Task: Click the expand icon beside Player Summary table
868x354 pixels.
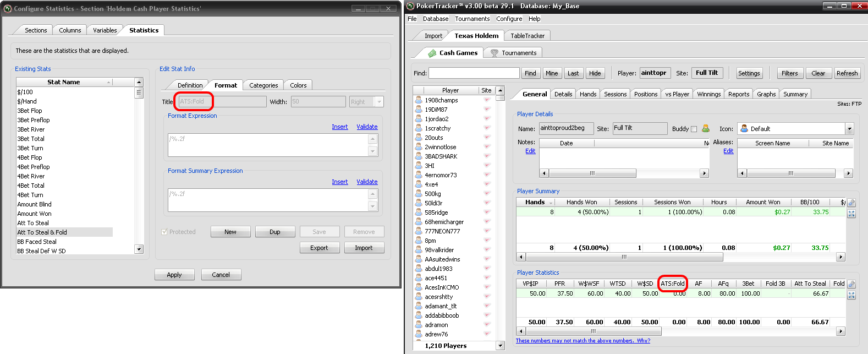Action: click(x=851, y=214)
